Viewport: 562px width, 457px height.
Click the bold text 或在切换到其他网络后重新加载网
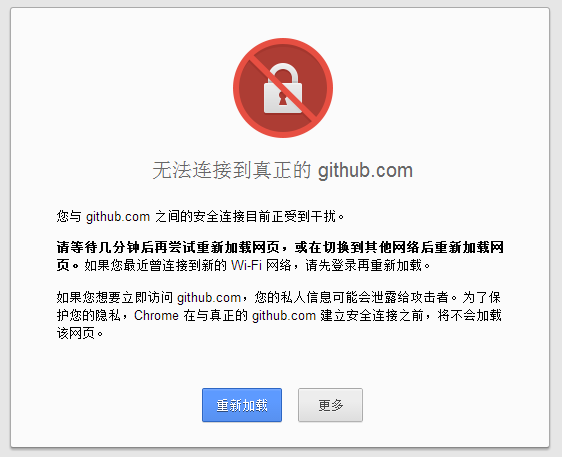tap(399, 247)
